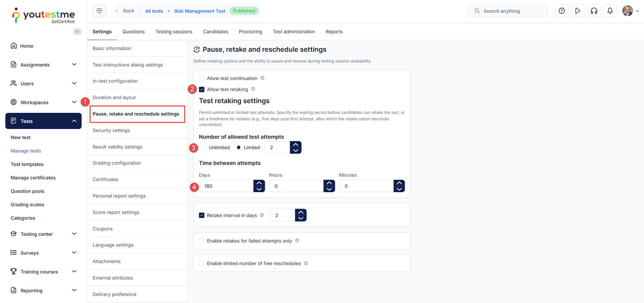644x303 pixels.
Task: Click info icon beside Allow test retaking
Action: [253, 89]
